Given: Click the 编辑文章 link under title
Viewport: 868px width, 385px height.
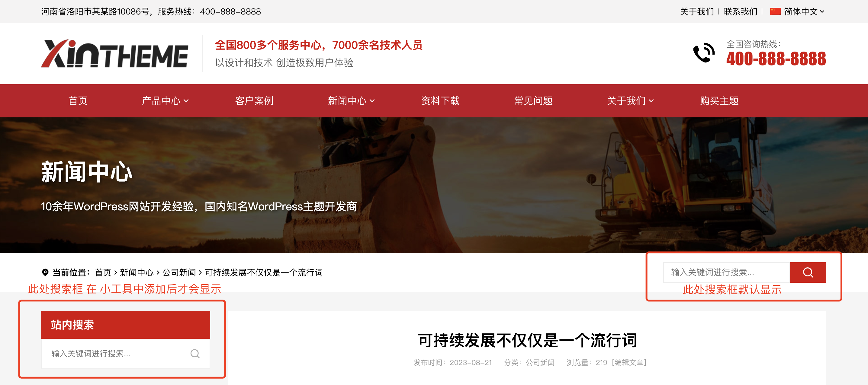Looking at the screenshot, I should [x=629, y=362].
